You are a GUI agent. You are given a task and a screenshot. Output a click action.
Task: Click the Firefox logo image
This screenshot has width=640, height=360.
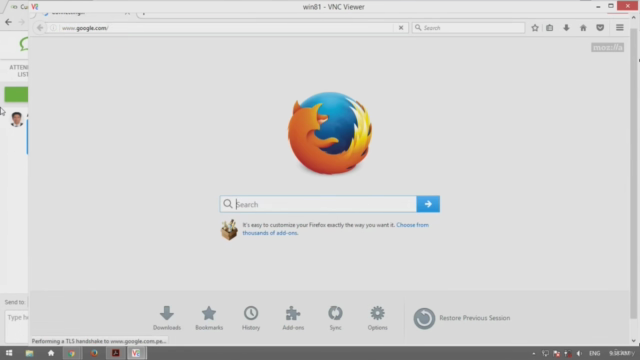pyautogui.click(x=330, y=133)
